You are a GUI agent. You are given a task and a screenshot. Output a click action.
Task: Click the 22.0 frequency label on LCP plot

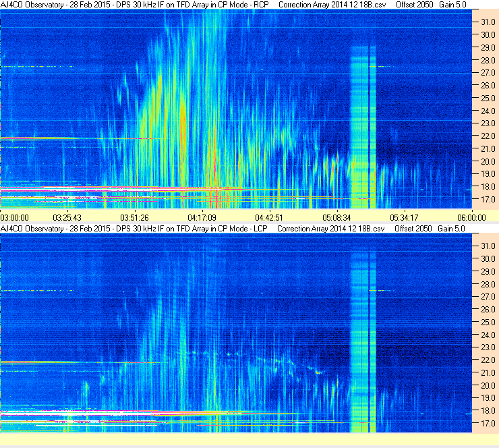488,360
